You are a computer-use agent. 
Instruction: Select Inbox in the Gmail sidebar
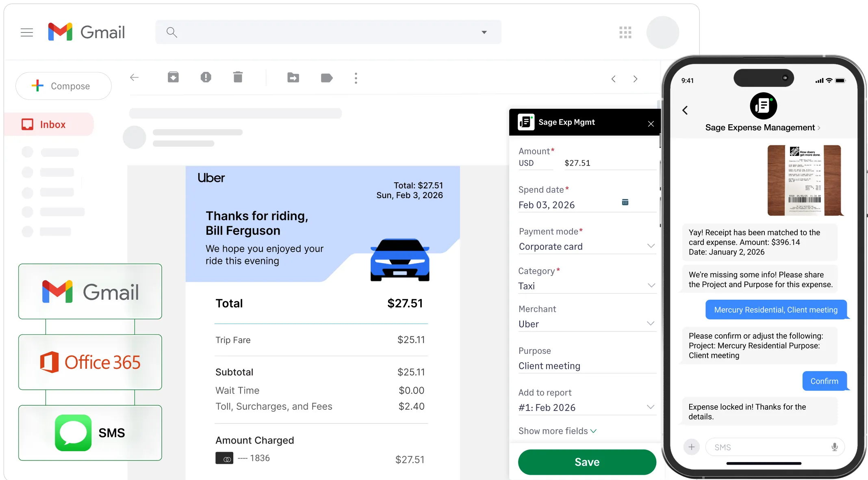(x=52, y=124)
